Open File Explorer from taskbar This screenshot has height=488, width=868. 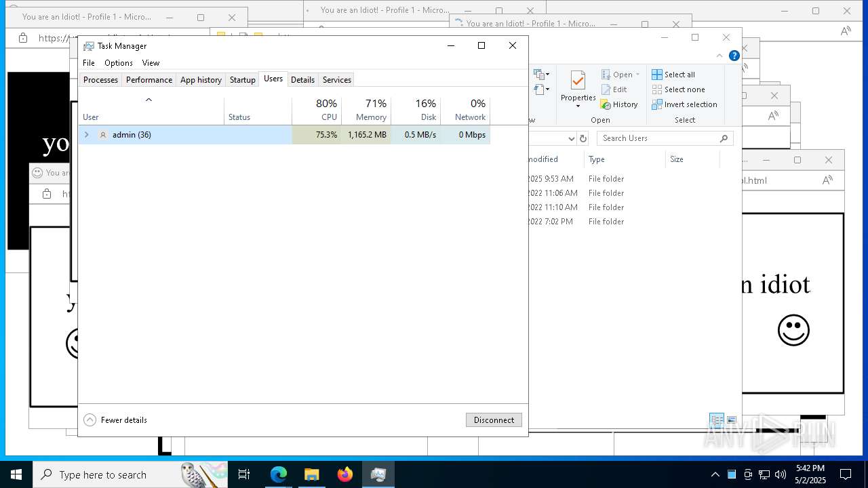point(312,474)
